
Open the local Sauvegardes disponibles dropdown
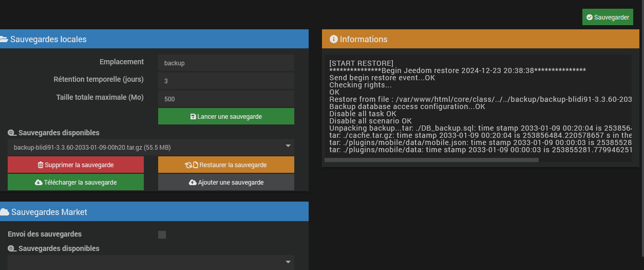[x=150, y=148]
